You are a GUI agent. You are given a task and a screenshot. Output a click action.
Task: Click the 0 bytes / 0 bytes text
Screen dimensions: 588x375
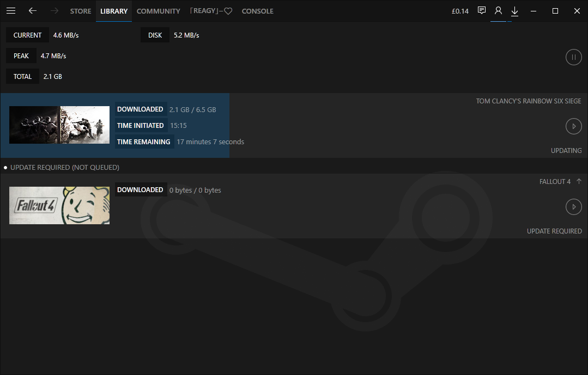pos(195,190)
